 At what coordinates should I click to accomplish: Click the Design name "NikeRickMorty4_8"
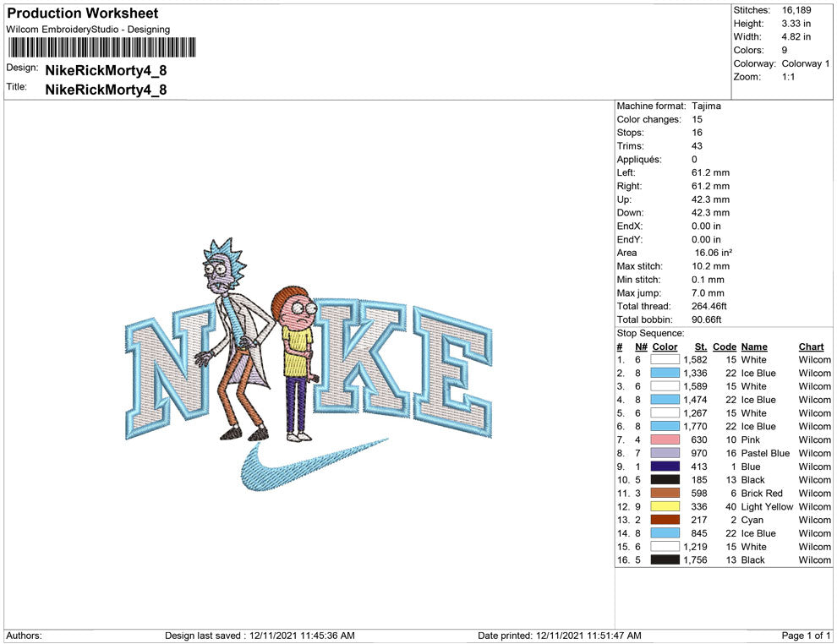[x=106, y=70]
